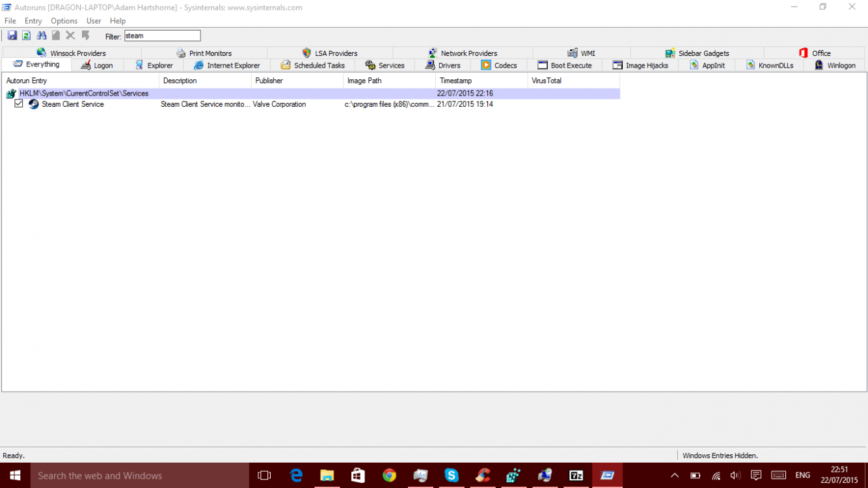Open the Windows Start menu
The width and height of the screenshot is (868, 488).
point(15,476)
